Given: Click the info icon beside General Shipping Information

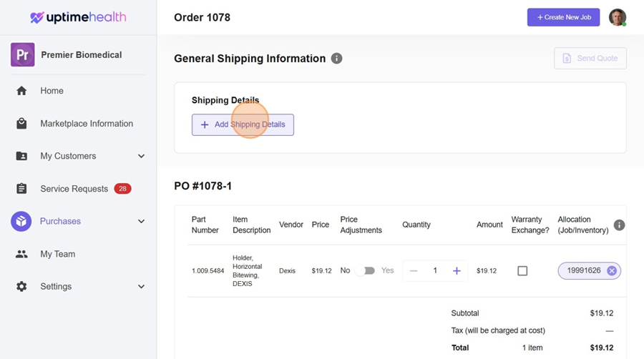Looking at the screenshot, I should [x=336, y=59].
